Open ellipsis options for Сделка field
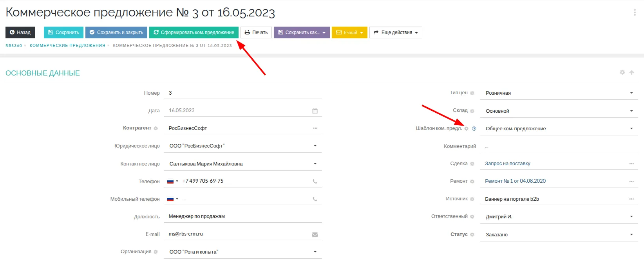Viewport: 644px width, 261px height. [631, 164]
